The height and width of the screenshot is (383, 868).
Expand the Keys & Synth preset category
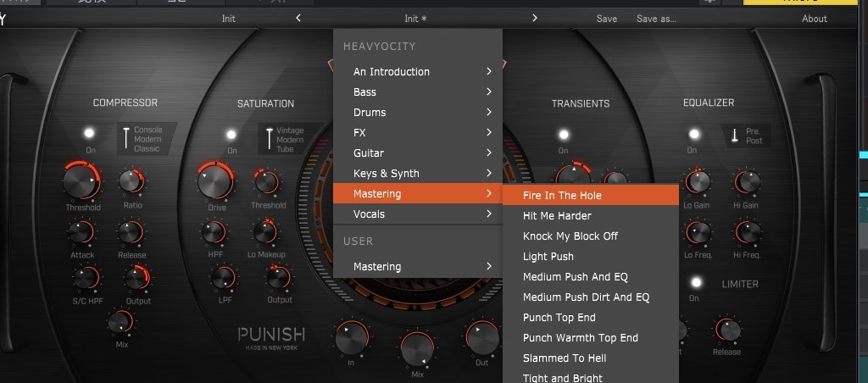coord(419,174)
